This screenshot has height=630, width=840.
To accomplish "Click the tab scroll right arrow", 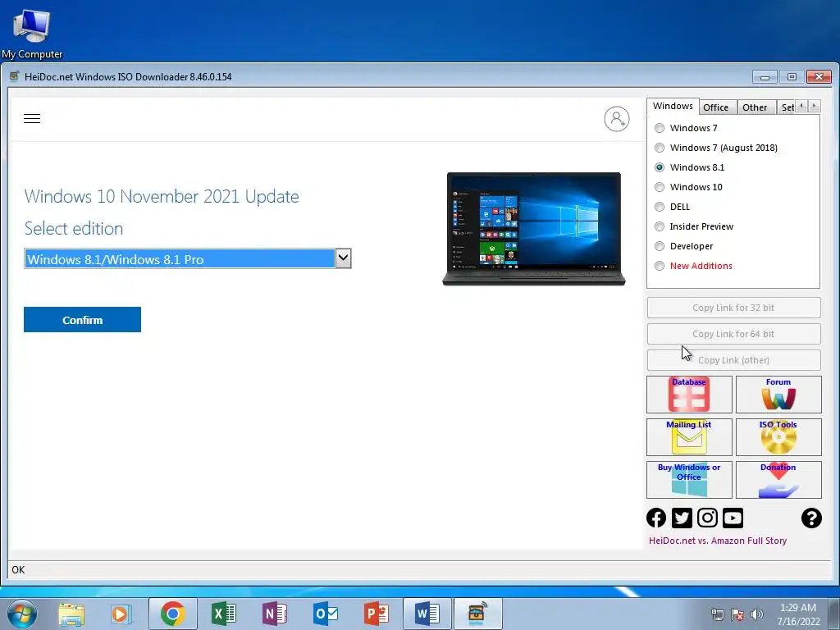I will point(815,106).
